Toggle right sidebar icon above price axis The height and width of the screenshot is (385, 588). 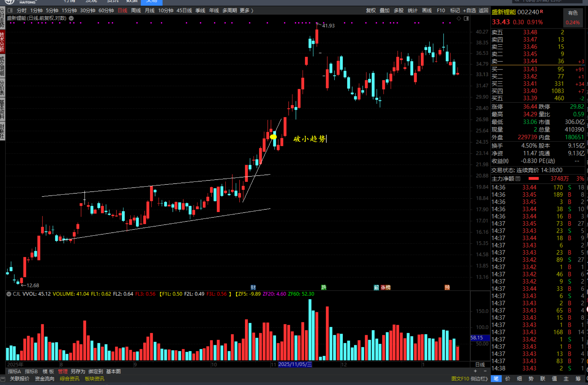(x=466, y=18)
